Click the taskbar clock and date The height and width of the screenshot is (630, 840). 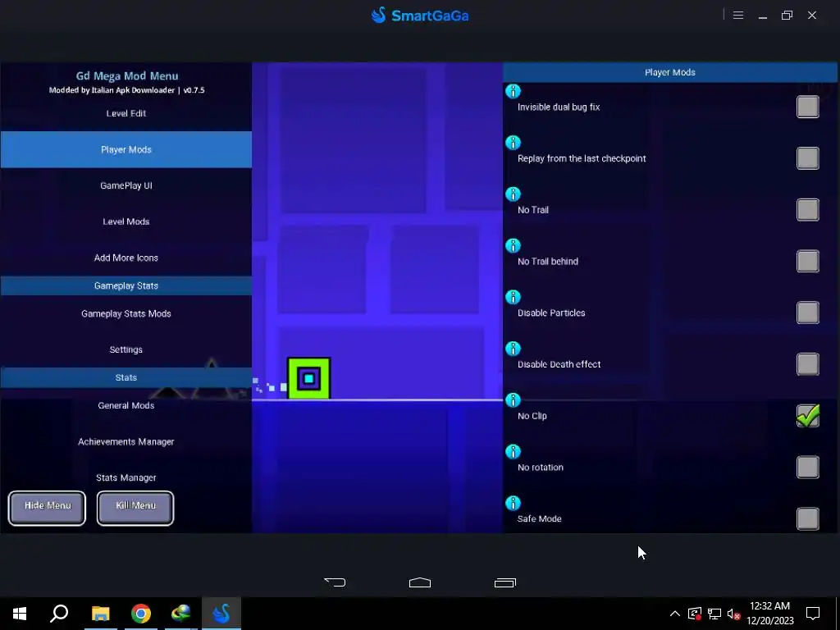(769, 614)
